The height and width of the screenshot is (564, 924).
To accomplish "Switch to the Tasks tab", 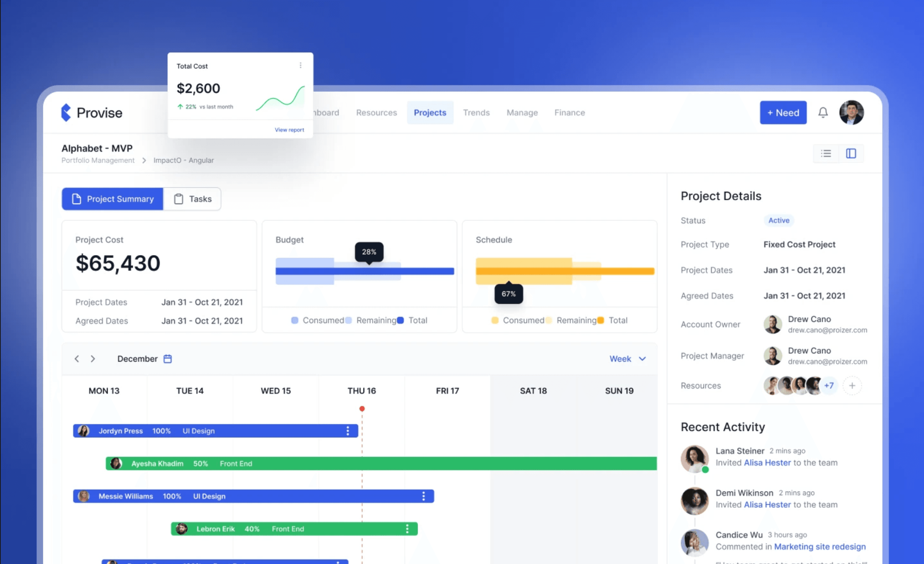I will click(192, 199).
